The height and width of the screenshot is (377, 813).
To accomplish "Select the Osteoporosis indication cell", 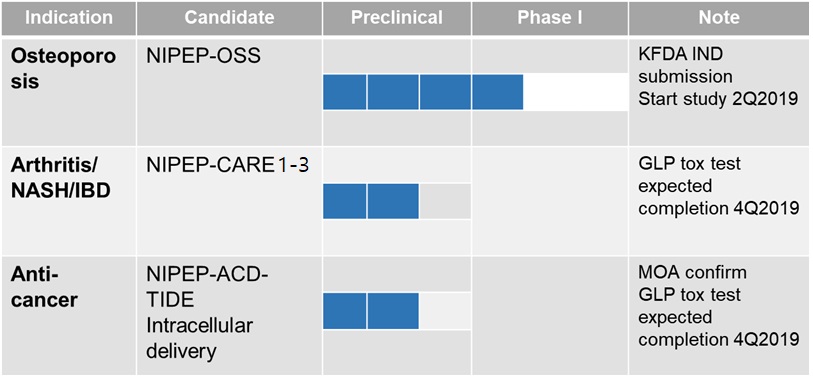I will (68, 91).
